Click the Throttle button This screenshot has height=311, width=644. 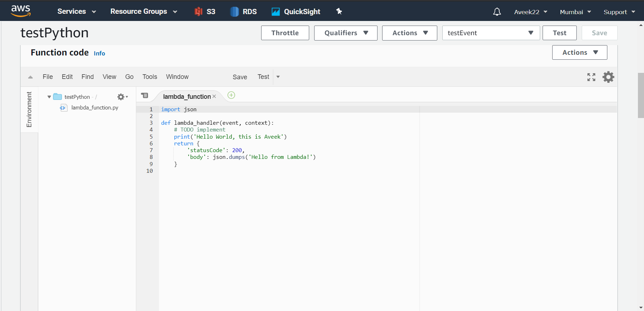click(285, 33)
